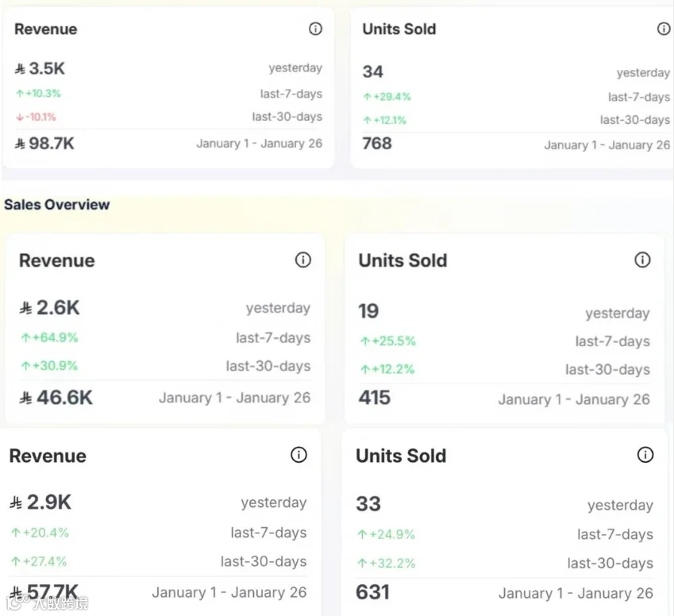Select the 631 units sold figure
This screenshot has height=616, width=674.
point(372,592)
